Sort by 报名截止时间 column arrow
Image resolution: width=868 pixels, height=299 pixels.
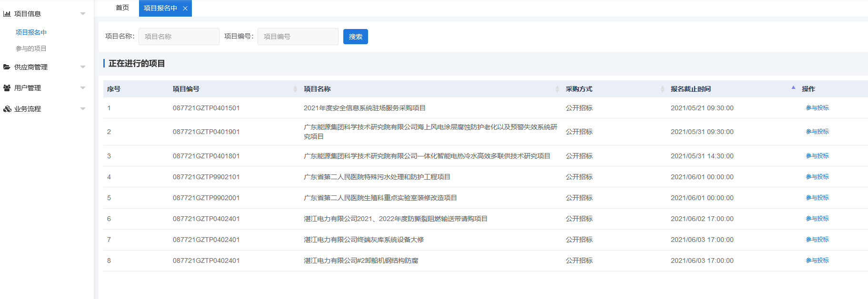tap(793, 88)
